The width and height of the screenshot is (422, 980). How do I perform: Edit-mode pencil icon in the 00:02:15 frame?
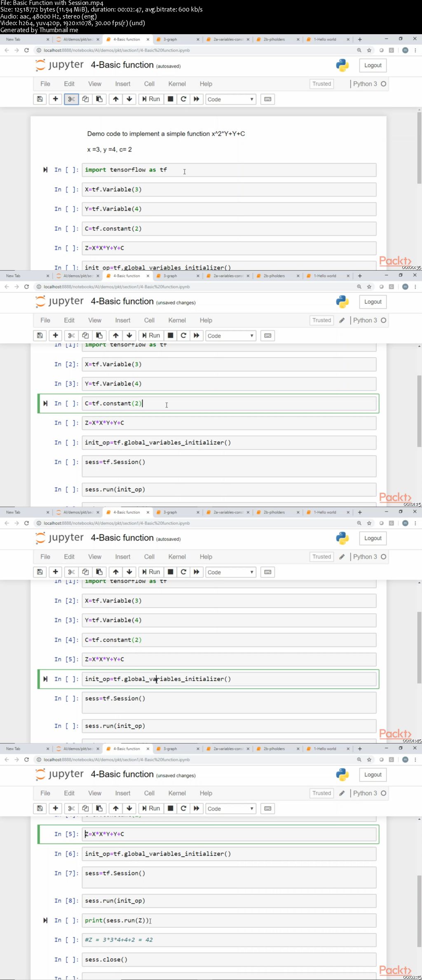(342, 793)
